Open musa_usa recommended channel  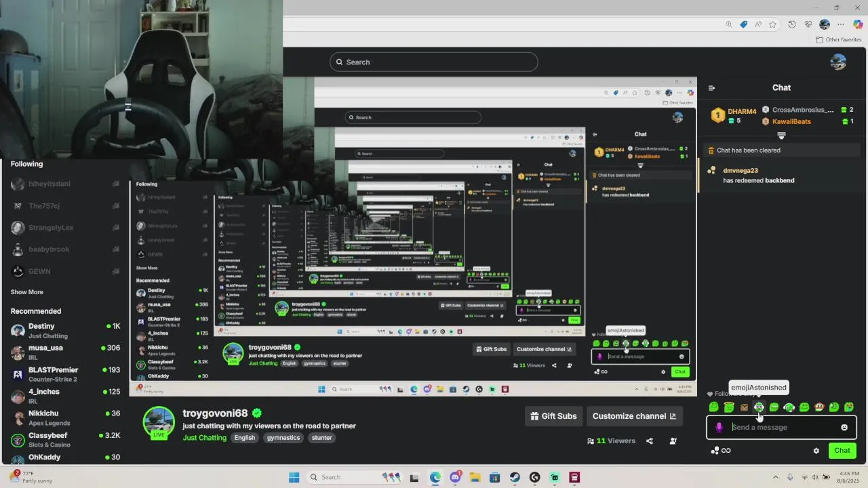point(66,352)
